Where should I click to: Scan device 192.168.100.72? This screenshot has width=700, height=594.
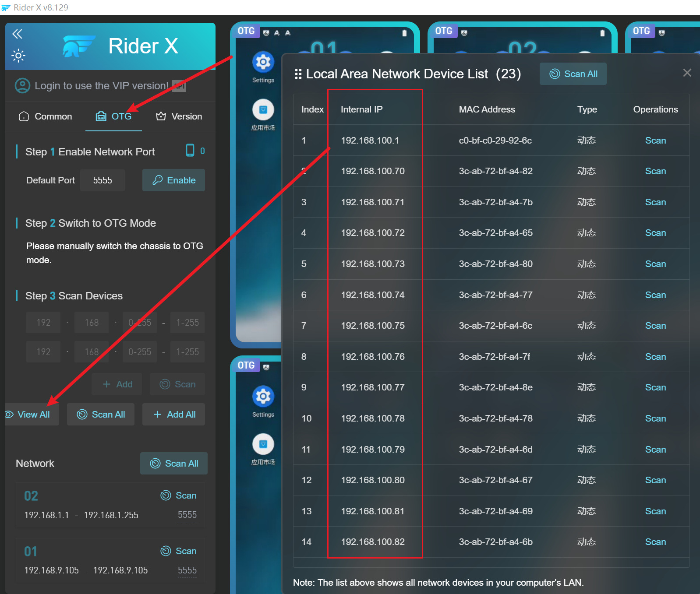pyautogui.click(x=655, y=233)
